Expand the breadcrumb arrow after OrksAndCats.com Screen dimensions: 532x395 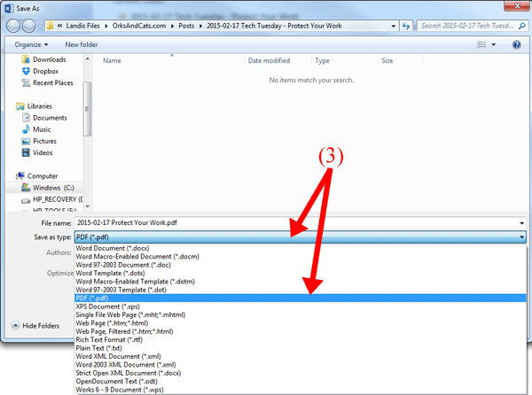pos(172,26)
